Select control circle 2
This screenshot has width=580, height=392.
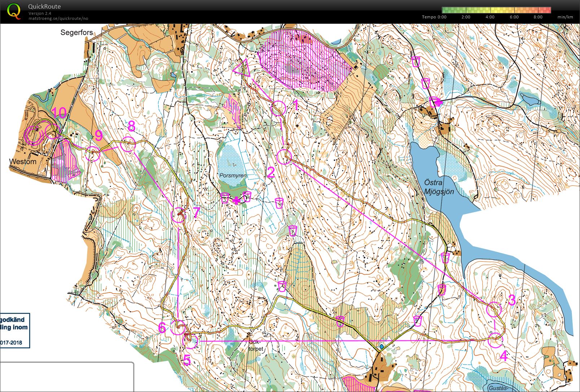coord(284,157)
